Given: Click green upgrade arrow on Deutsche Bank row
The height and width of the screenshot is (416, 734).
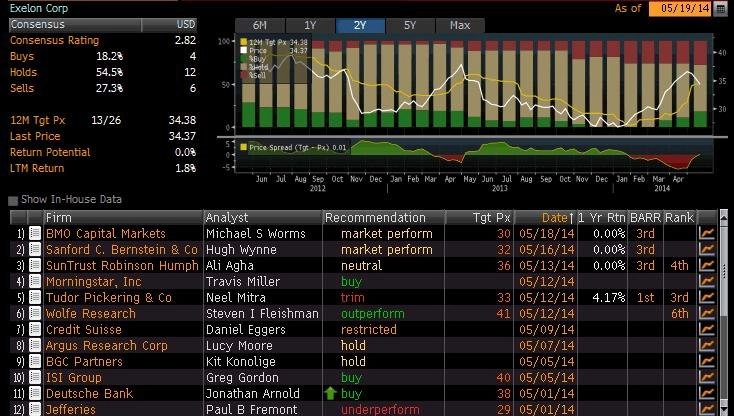Looking at the screenshot, I should tap(330, 394).
